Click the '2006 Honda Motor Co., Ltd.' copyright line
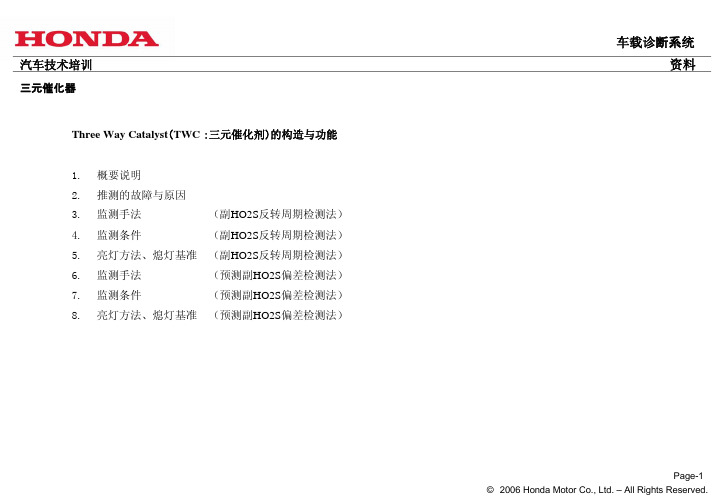 (597, 490)
